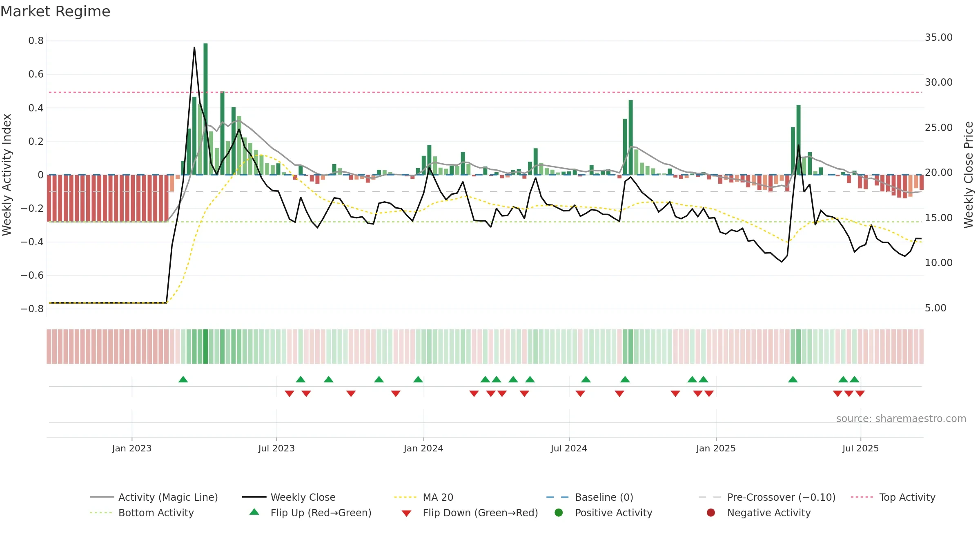The height and width of the screenshot is (551, 980).
Task: Click the 20.00 price tick label
Action: 939,173
